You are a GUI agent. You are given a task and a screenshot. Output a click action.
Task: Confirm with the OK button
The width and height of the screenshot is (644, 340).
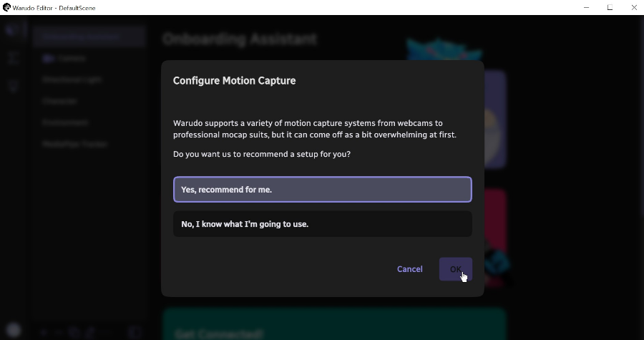(x=456, y=269)
